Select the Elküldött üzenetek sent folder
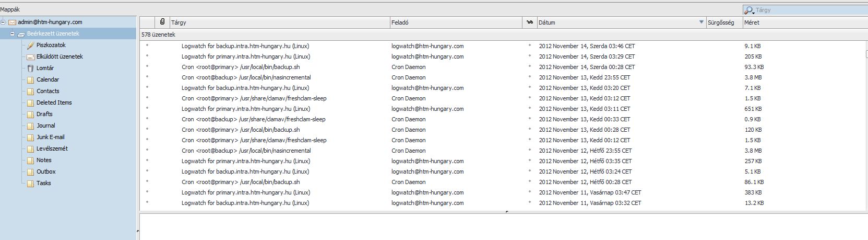 pos(59,56)
